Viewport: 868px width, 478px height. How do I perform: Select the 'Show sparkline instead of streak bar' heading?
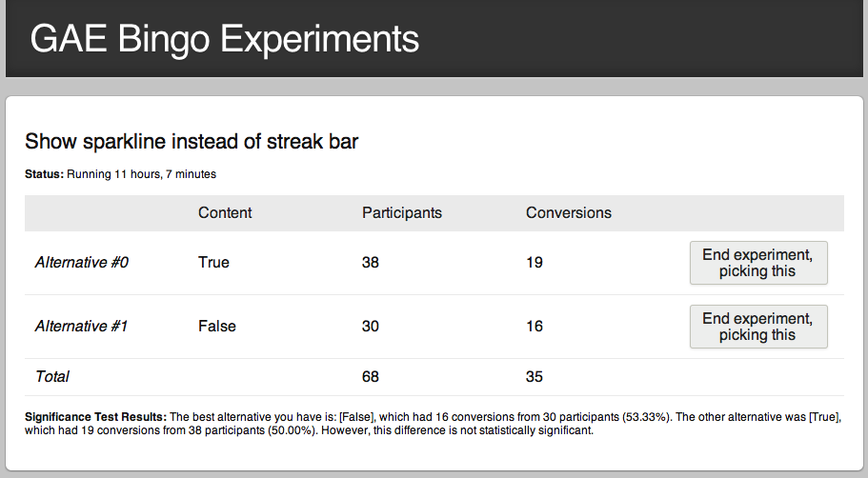[x=192, y=142]
